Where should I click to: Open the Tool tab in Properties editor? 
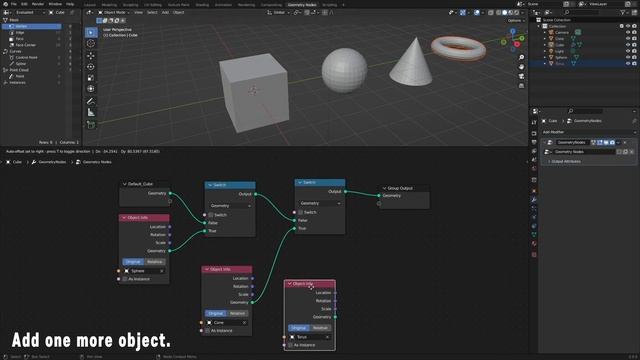pyautogui.click(x=534, y=122)
